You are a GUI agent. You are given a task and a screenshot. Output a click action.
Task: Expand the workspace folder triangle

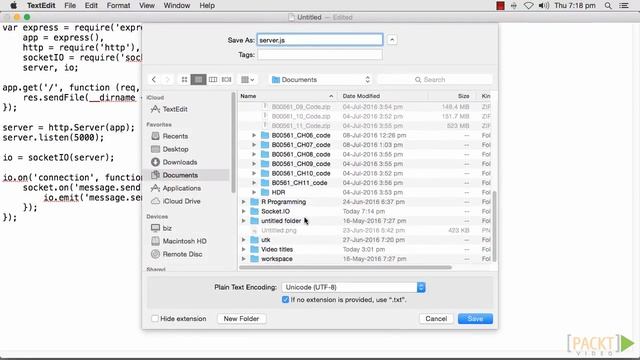(244, 259)
